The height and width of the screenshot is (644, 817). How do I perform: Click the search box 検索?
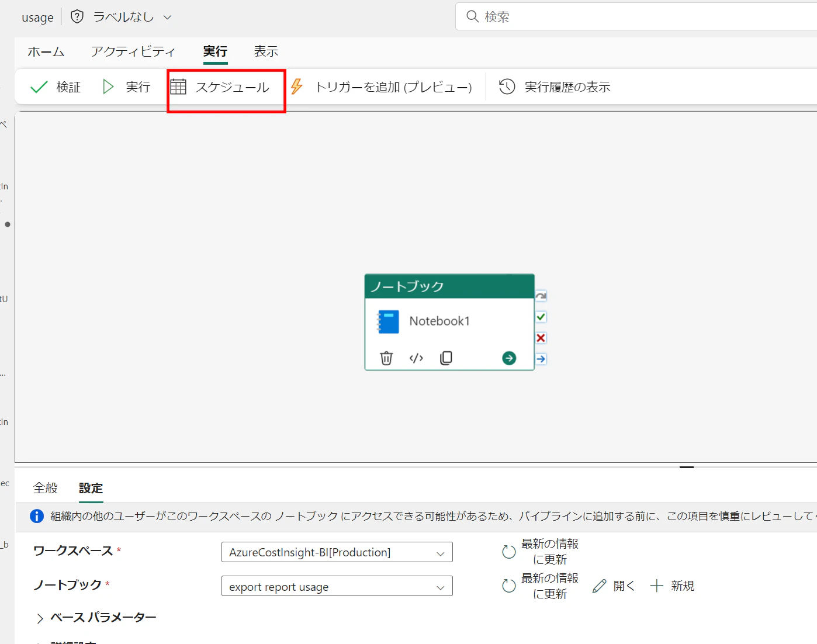click(636, 16)
